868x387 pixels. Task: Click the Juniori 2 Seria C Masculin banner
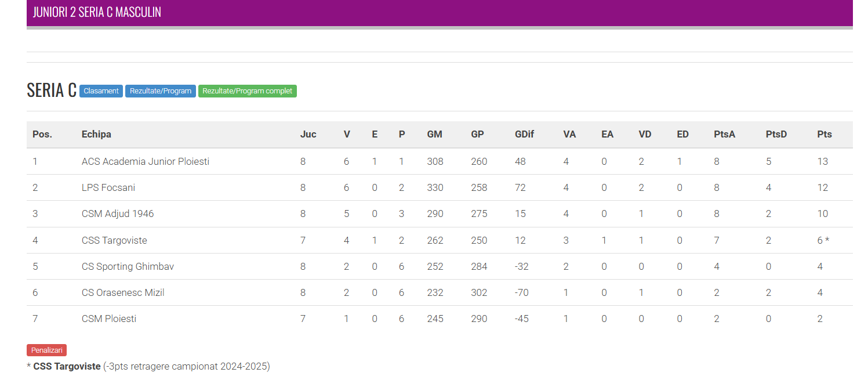(x=97, y=12)
